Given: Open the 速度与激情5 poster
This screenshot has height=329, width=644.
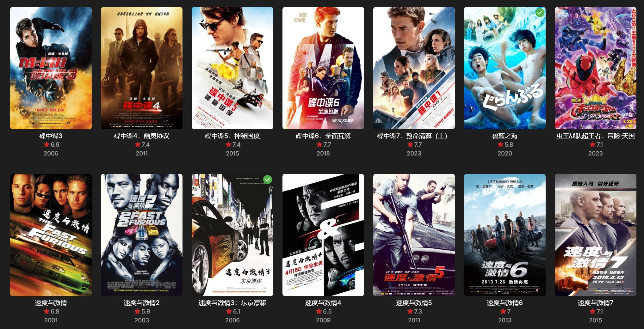Looking at the screenshot, I should [414, 235].
